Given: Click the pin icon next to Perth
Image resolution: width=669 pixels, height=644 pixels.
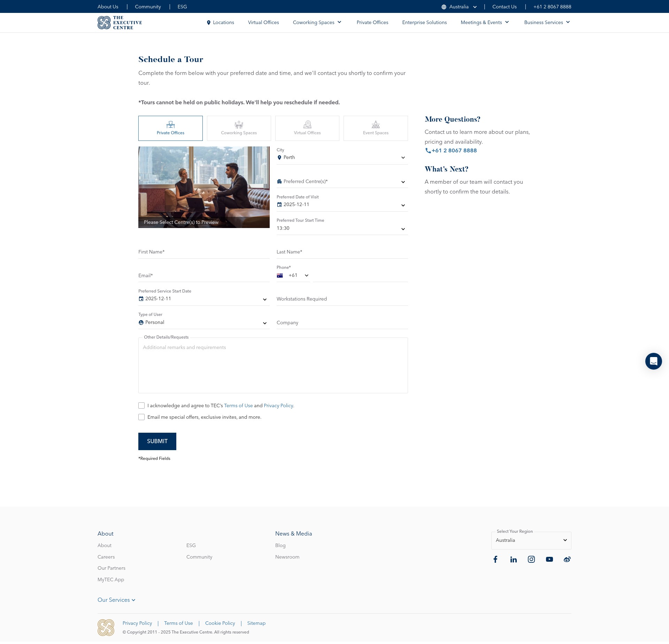Looking at the screenshot, I should 279,158.
